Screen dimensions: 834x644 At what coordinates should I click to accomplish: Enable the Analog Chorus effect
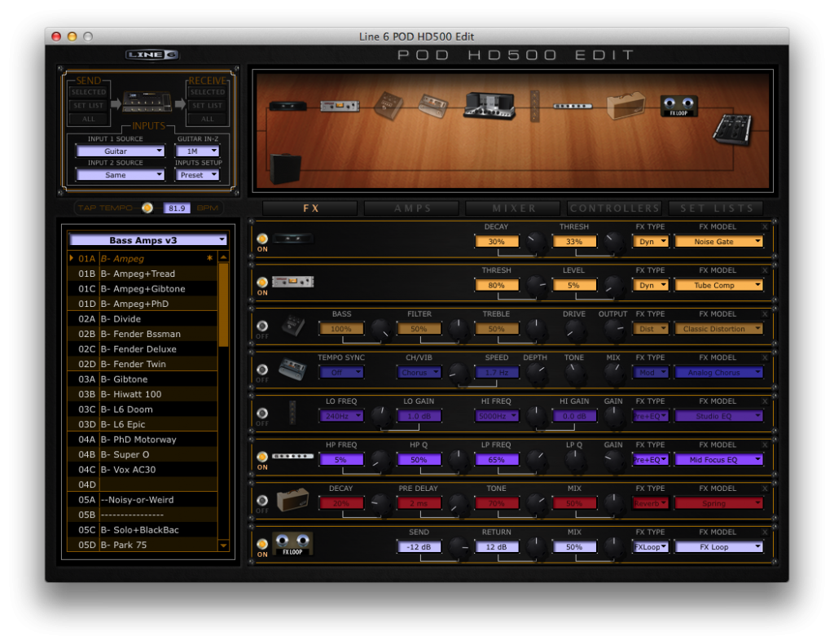tap(262, 370)
